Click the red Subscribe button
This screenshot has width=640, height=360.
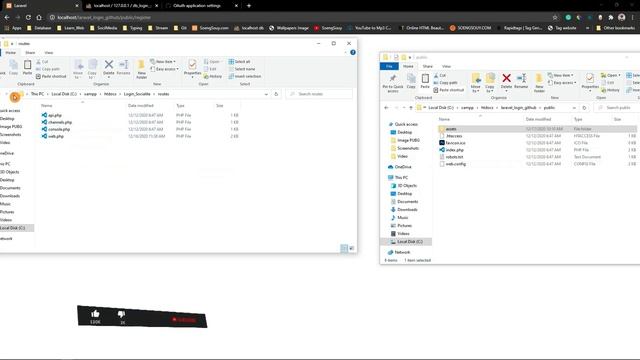[x=184, y=320]
